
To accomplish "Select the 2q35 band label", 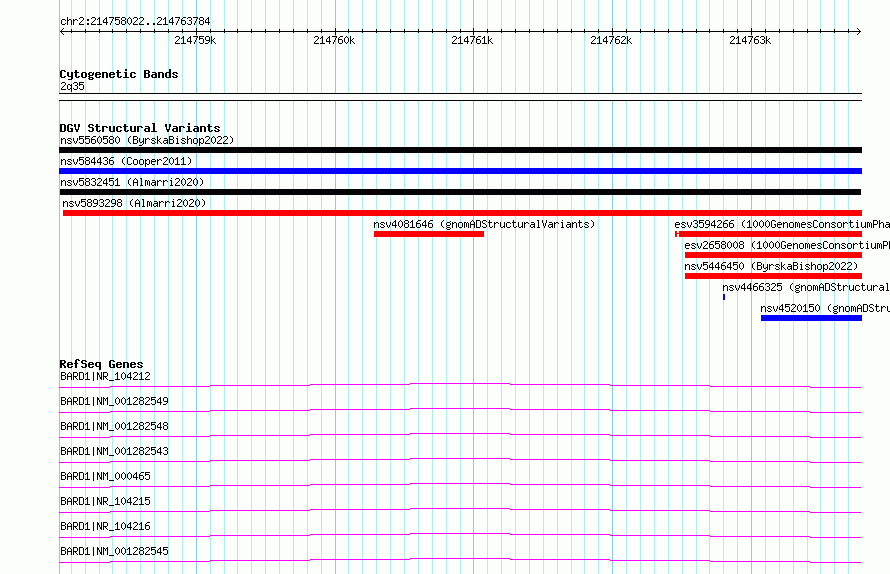I will pos(72,86).
